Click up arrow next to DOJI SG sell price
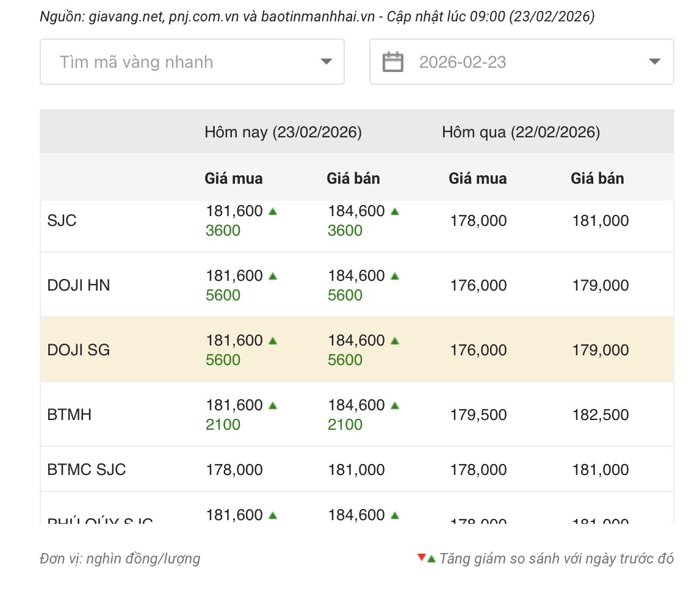Screen dimensions: 700x594 (x=395, y=341)
